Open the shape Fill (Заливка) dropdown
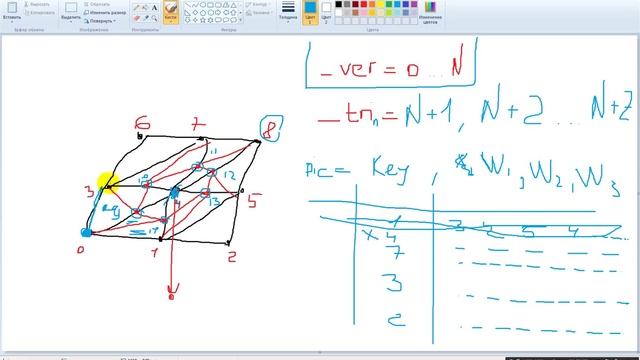The width and height of the screenshot is (640, 360). pos(258,13)
